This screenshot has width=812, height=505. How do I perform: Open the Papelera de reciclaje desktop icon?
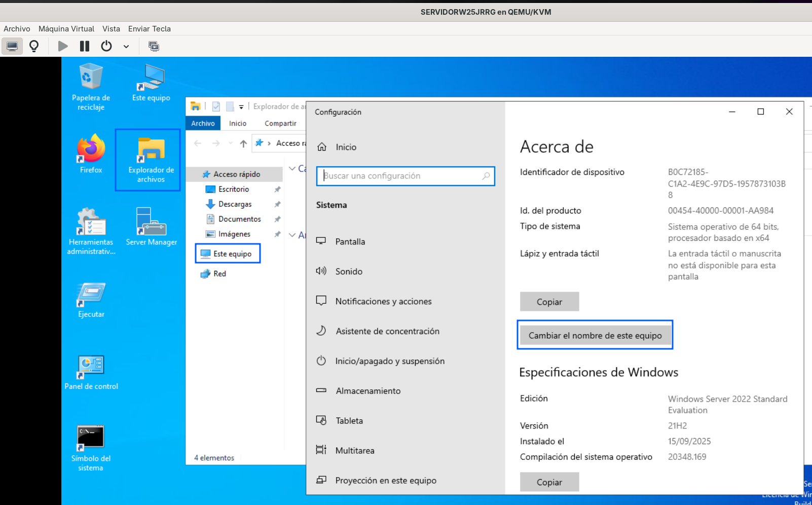91,87
